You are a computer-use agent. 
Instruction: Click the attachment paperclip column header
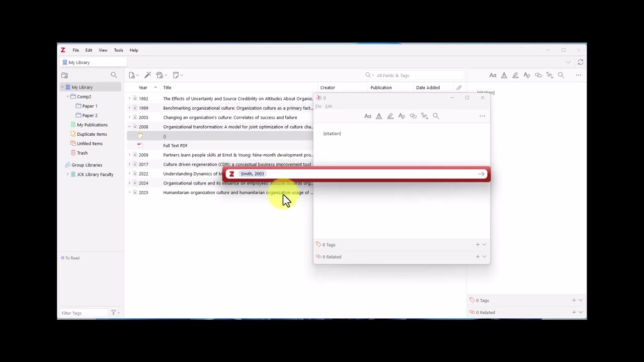coord(459,87)
